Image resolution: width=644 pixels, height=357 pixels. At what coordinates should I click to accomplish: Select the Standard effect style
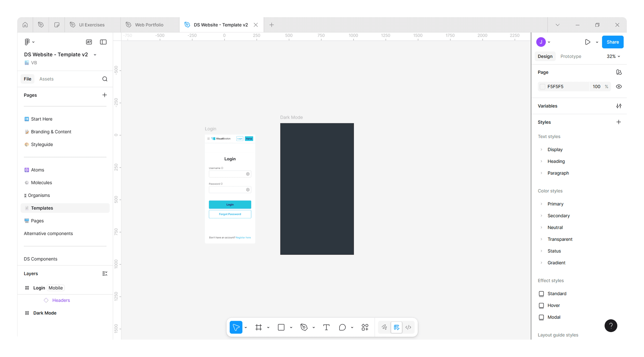point(557,293)
